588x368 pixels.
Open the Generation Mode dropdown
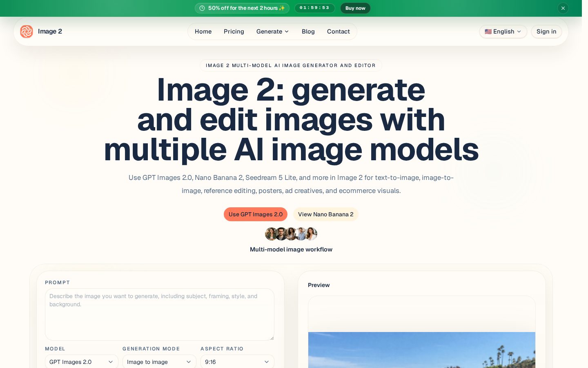(159, 362)
